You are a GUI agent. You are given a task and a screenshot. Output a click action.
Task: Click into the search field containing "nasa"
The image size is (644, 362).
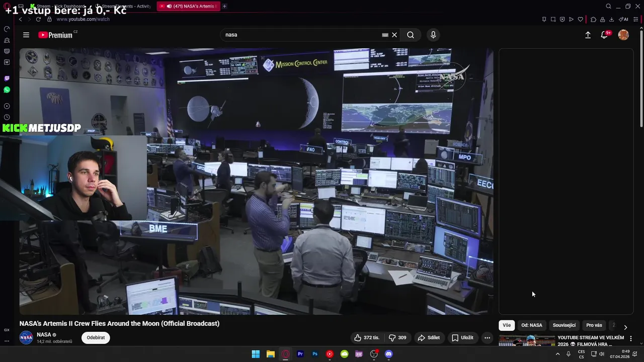(302, 35)
